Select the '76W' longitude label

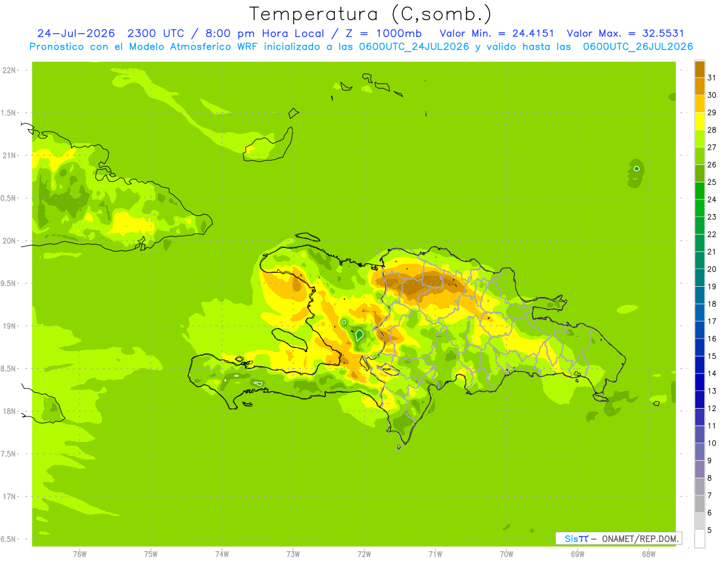[x=79, y=554]
